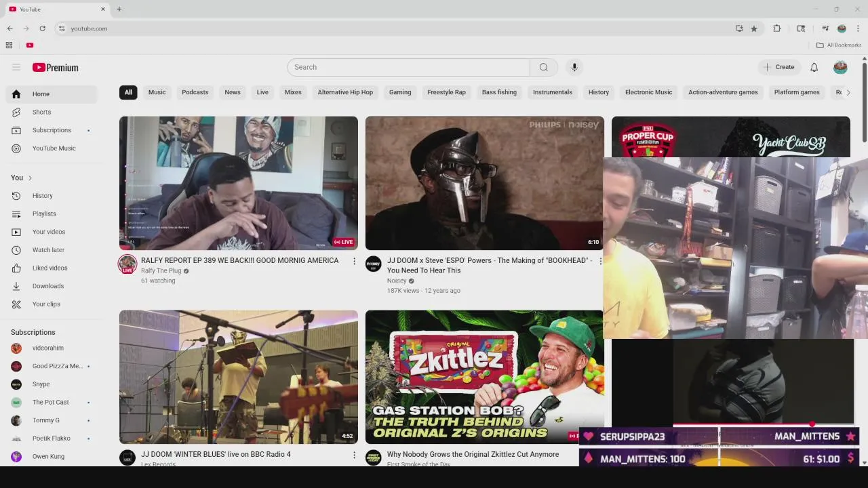Open Your clips scissors icon
This screenshot has height=488, width=868.
click(16, 304)
